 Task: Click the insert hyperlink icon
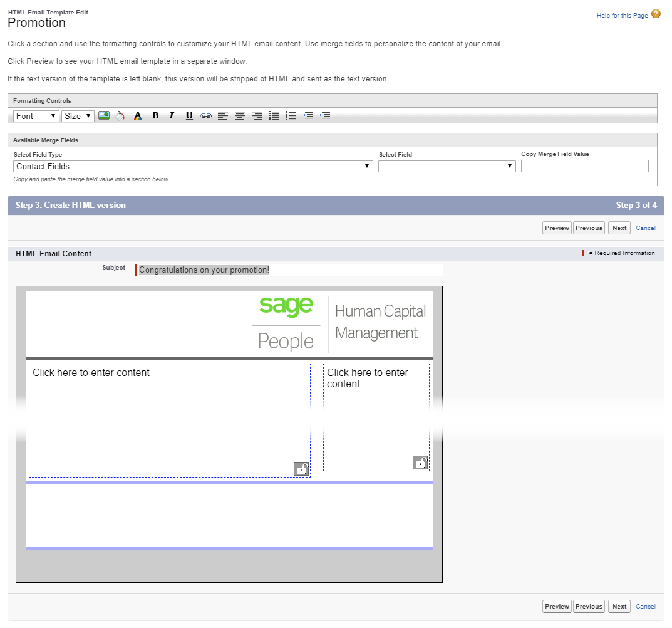click(x=206, y=116)
